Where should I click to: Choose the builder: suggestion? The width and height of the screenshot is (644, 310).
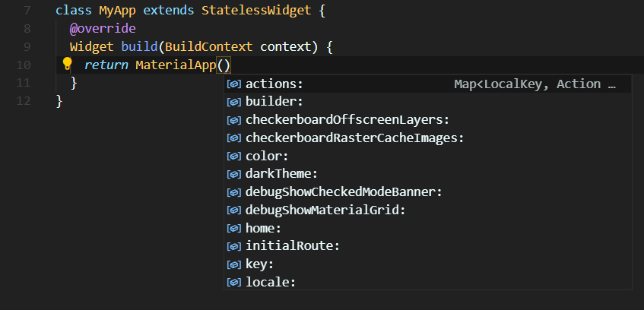pos(427,103)
